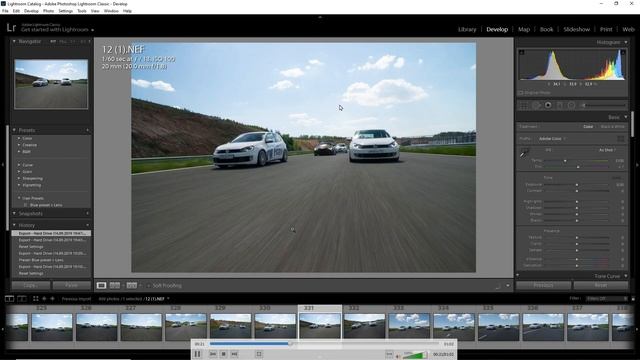This screenshot has width=640, height=360.
Task: Collapse the Snapshots panel
Action: [x=14, y=213]
